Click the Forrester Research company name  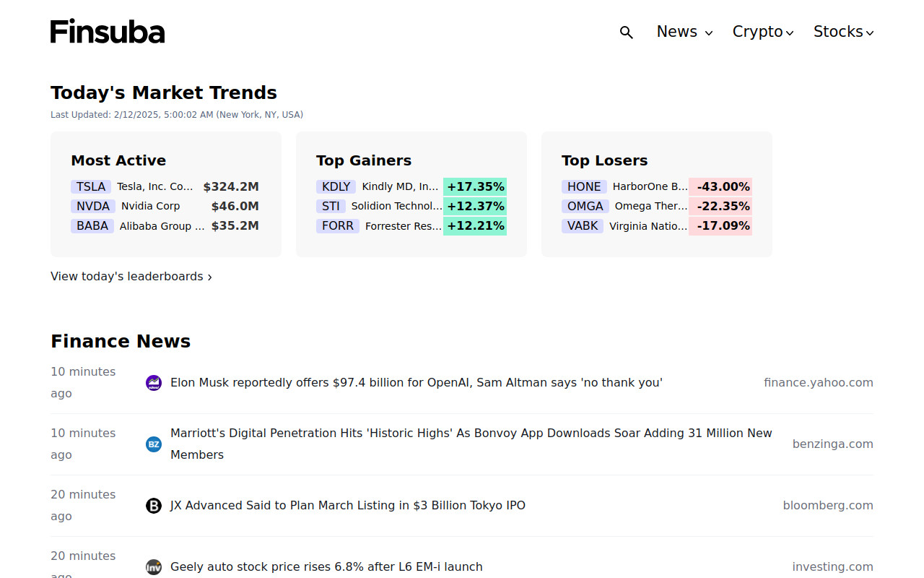(404, 225)
